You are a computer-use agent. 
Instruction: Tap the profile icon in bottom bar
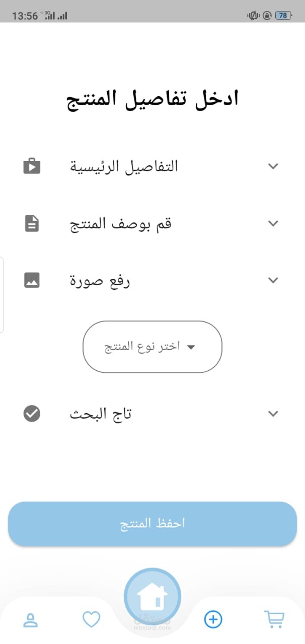click(31, 619)
